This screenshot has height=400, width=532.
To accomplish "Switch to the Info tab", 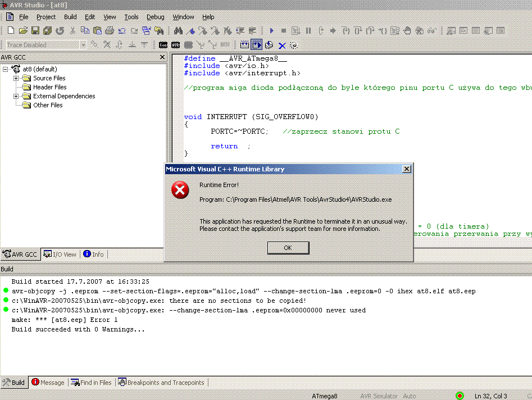I will [x=94, y=254].
